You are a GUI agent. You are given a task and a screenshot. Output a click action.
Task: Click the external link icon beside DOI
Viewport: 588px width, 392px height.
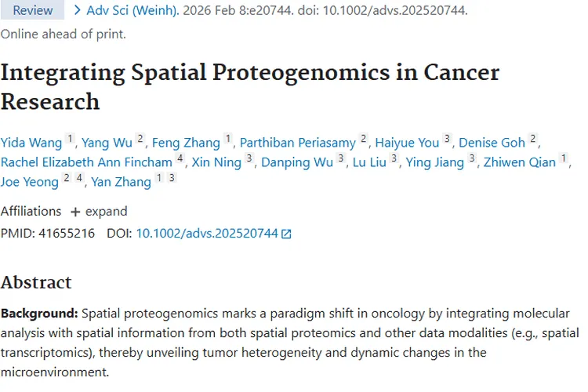click(286, 234)
